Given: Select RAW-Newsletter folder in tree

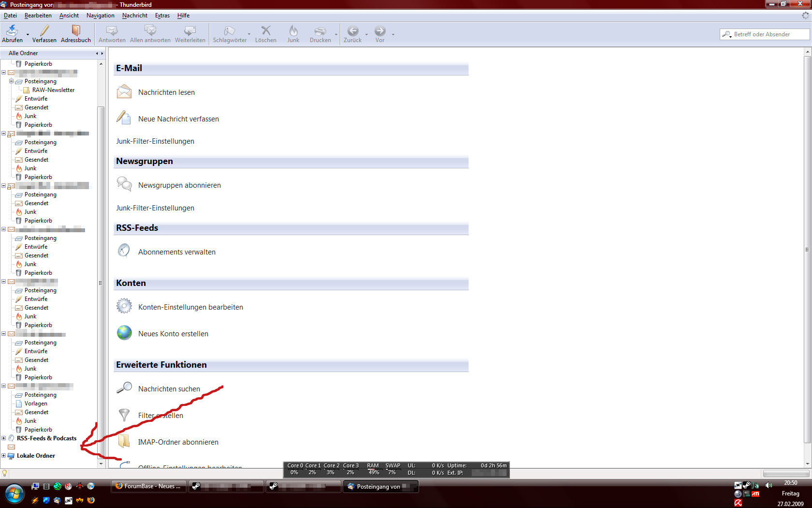Looking at the screenshot, I should click(x=53, y=90).
